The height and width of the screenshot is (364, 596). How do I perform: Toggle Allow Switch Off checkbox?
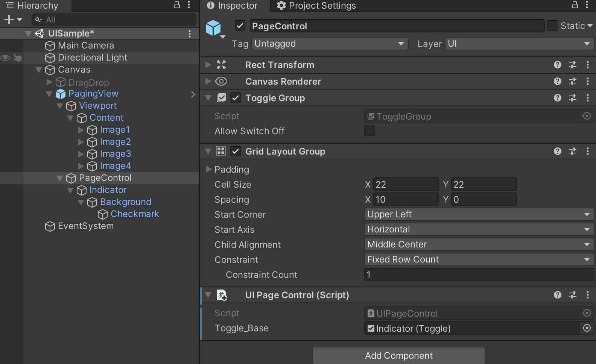click(369, 131)
